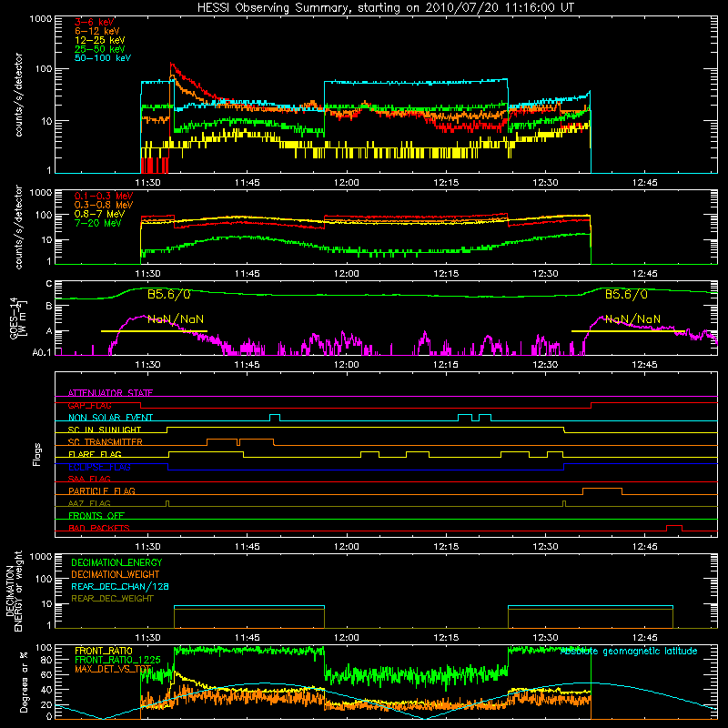728x728 pixels.
Task: Select the SAA_FLAG label
Action: (89, 479)
